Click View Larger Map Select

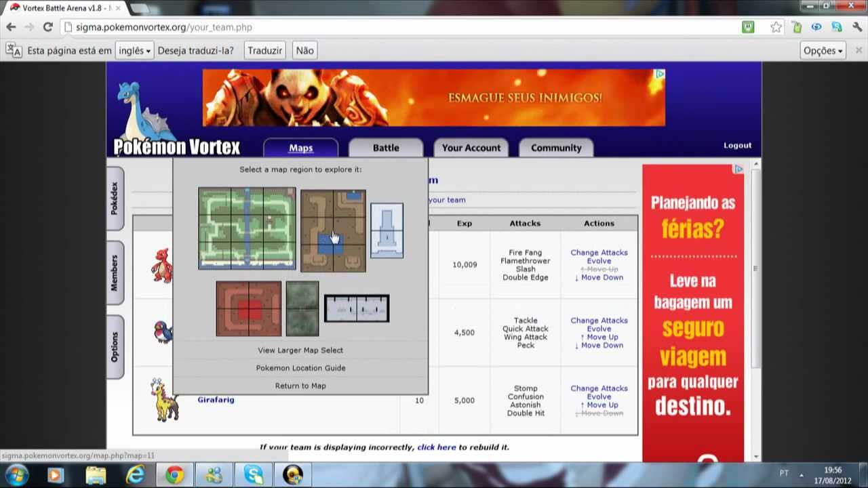300,350
